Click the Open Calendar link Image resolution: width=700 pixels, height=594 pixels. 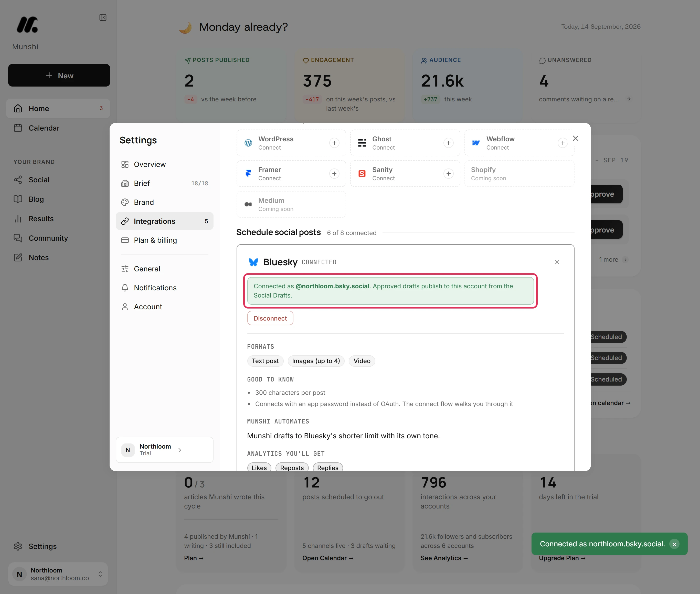(328, 558)
